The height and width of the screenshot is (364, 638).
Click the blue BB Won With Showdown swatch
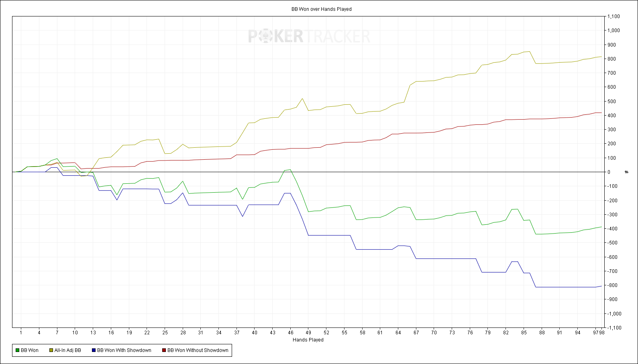click(x=94, y=350)
